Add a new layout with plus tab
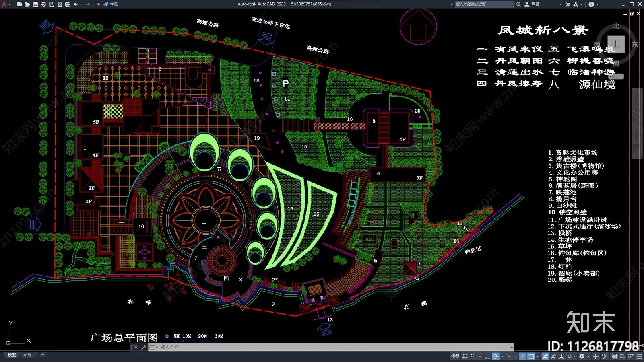Image resolution: width=644 pixels, height=362 pixels. pos(43,355)
